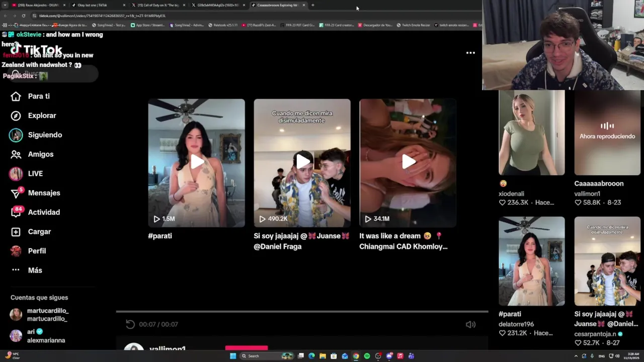
Task: Expand the Más menu in sidebar
Action: 27,270
